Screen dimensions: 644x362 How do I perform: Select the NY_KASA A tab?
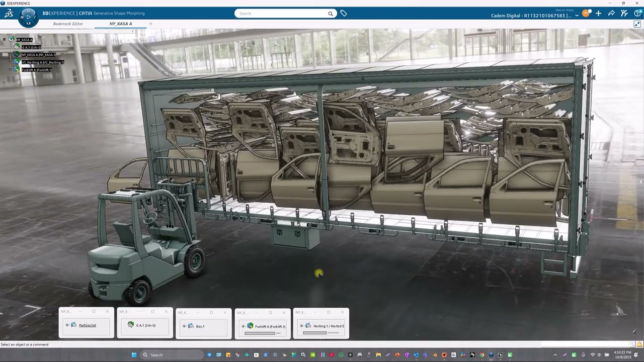tap(121, 24)
